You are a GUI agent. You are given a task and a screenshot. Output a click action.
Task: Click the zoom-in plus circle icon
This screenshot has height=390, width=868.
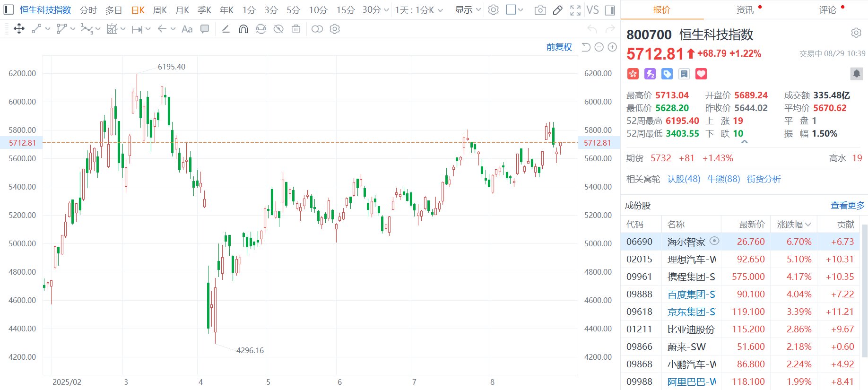pyautogui.click(x=612, y=47)
